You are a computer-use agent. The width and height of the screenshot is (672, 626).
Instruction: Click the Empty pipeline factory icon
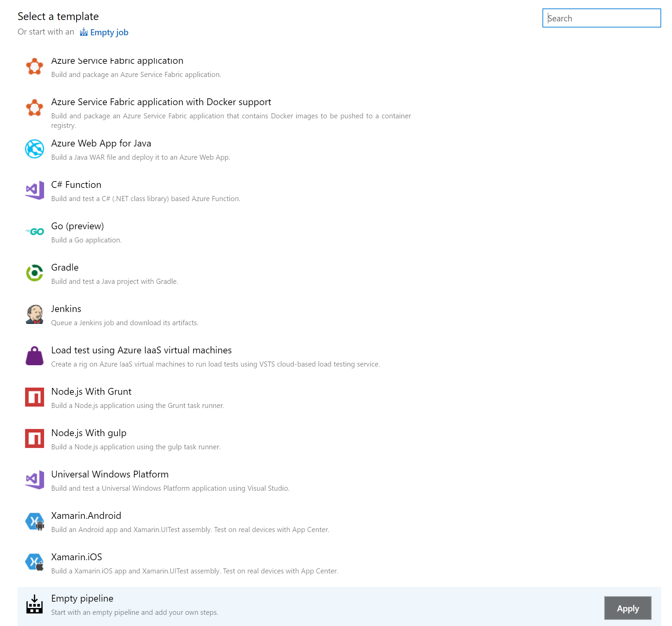[35, 604]
